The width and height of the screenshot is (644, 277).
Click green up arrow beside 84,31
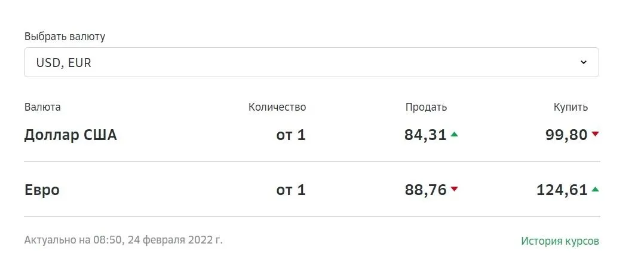click(455, 135)
